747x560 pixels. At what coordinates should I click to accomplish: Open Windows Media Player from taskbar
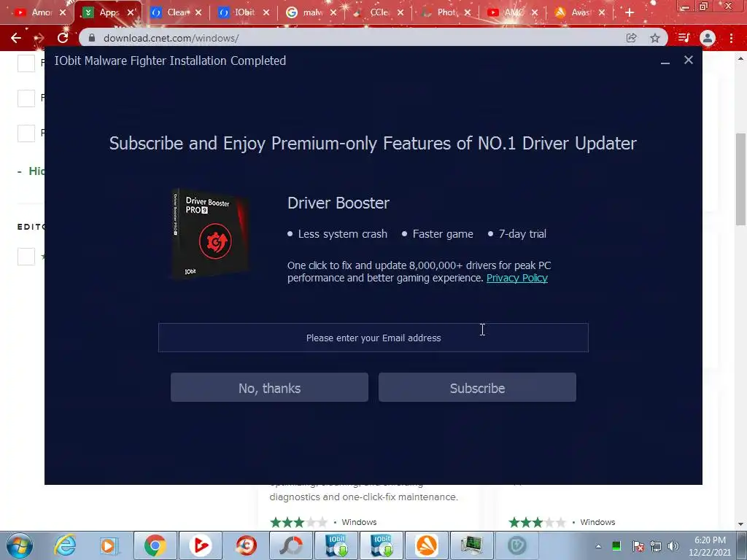[109, 545]
